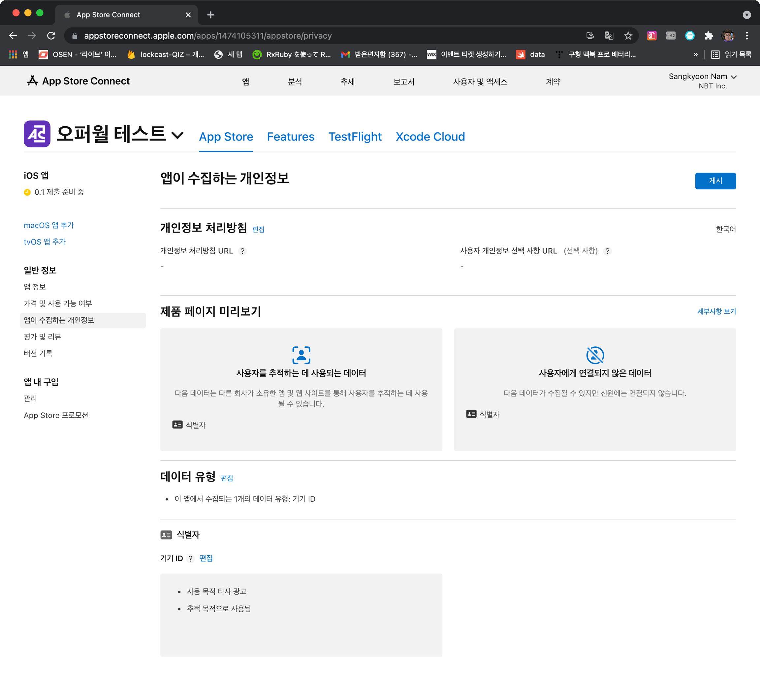The height and width of the screenshot is (700, 760).
Task: Expand the 오퍼월 테스트 app switcher chevron
Action: (x=177, y=135)
